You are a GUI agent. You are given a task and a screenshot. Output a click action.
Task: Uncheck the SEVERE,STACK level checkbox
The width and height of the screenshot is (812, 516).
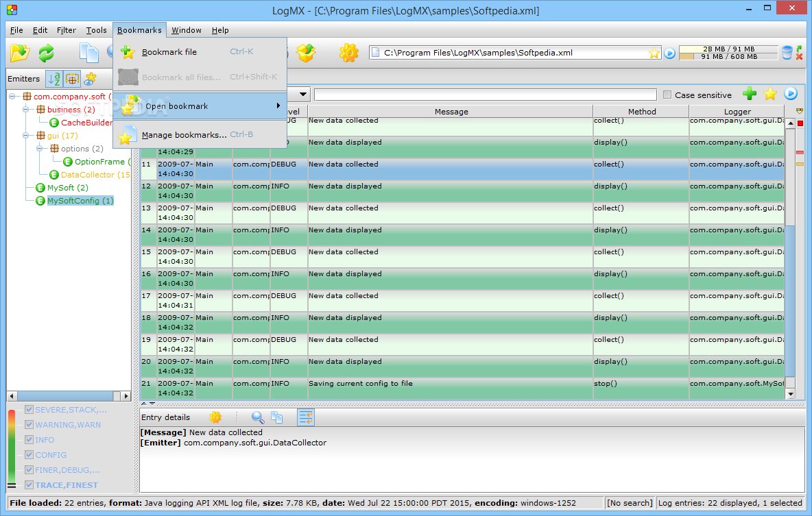[29, 409]
